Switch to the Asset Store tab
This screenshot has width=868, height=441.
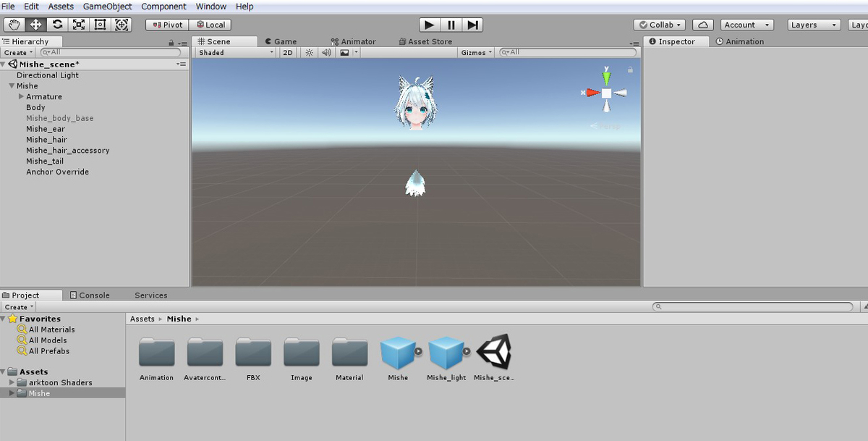coord(425,42)
